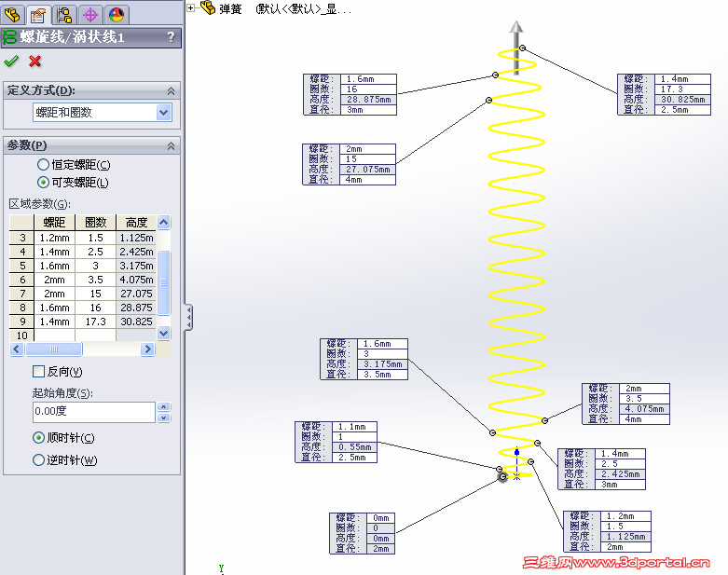This screenshot has height=575, width=728.
Task: Select row header 9 in region table
Action: click(21, 322)
